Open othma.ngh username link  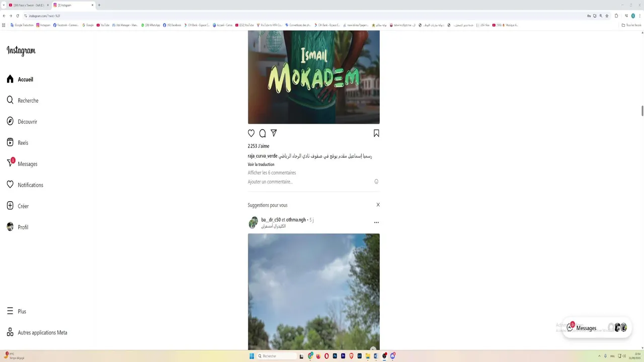tap(296, 220)
